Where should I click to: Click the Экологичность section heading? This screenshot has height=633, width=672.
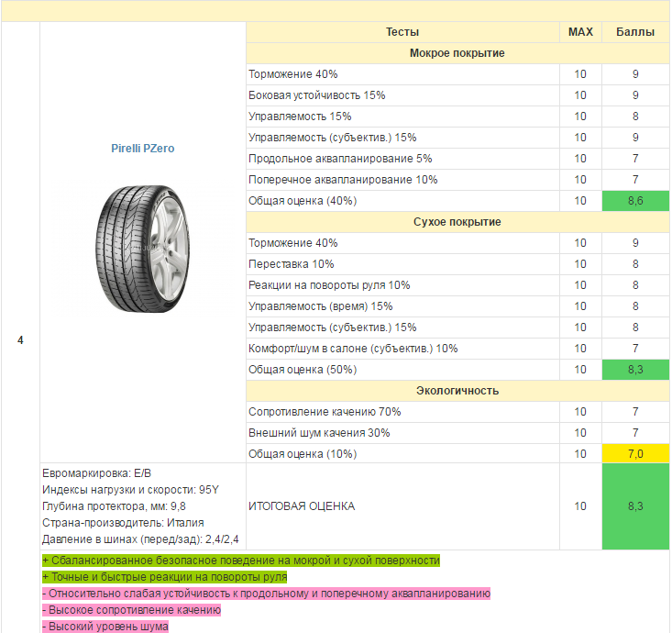[457, 391]
